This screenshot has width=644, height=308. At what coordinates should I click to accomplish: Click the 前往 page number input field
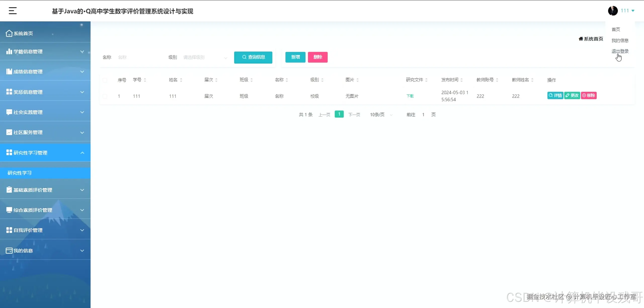click(x=423, y=114)
